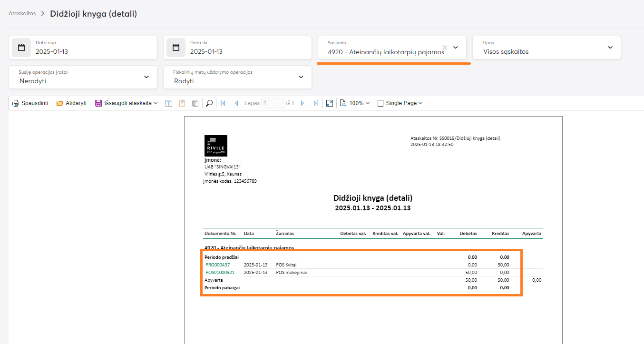Expand the Sąskaita account dropdown
Viewport: 644px width, 344px height.
(456, 48)
